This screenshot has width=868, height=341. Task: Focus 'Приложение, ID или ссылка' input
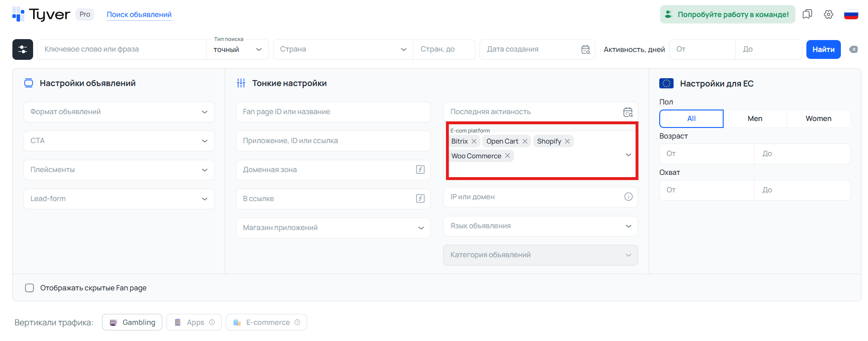[x=333, y=141]
